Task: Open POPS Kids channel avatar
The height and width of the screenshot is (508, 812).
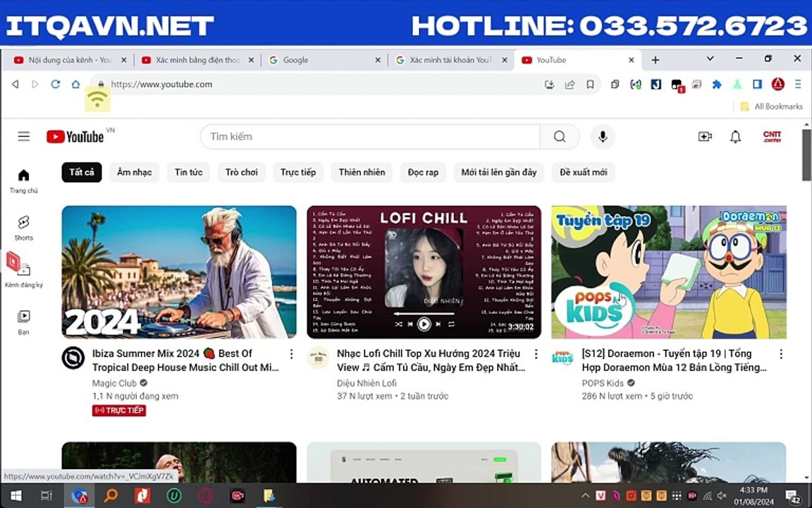Action: (562, 358)
